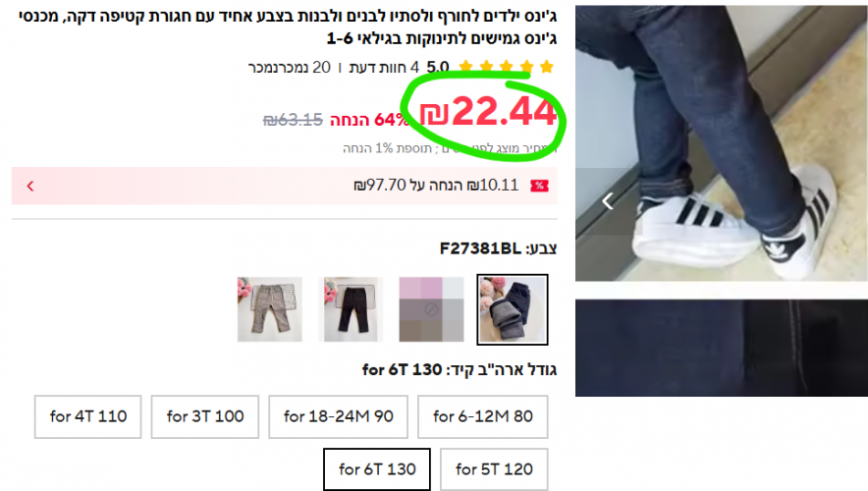
Task: Select the F27381BL dark jeans color swatch
Action: [x=513, y=309]
